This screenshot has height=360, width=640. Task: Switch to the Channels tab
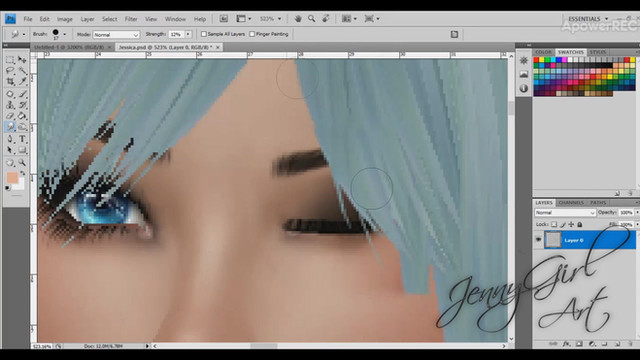pos(571,202)
